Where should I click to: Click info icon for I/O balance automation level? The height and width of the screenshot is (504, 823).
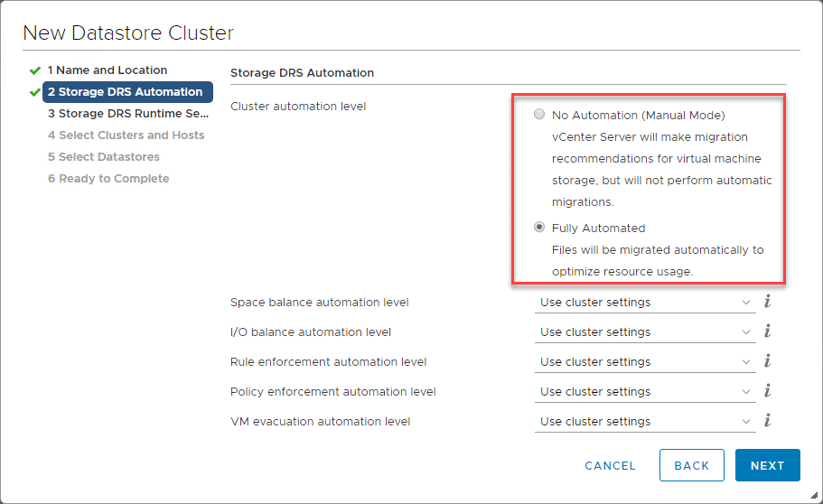click(767, 331)
